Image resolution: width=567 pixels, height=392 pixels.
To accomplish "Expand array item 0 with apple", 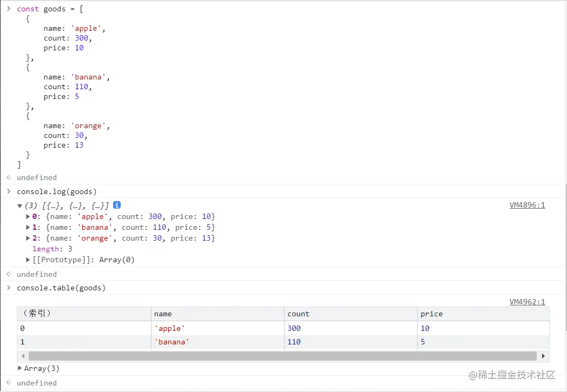I will pyautogui.click(x=28, y=216).
